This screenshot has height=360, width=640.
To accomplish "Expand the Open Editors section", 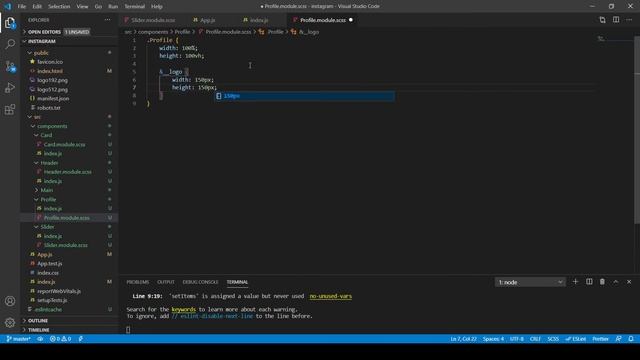I will (69, 32).
